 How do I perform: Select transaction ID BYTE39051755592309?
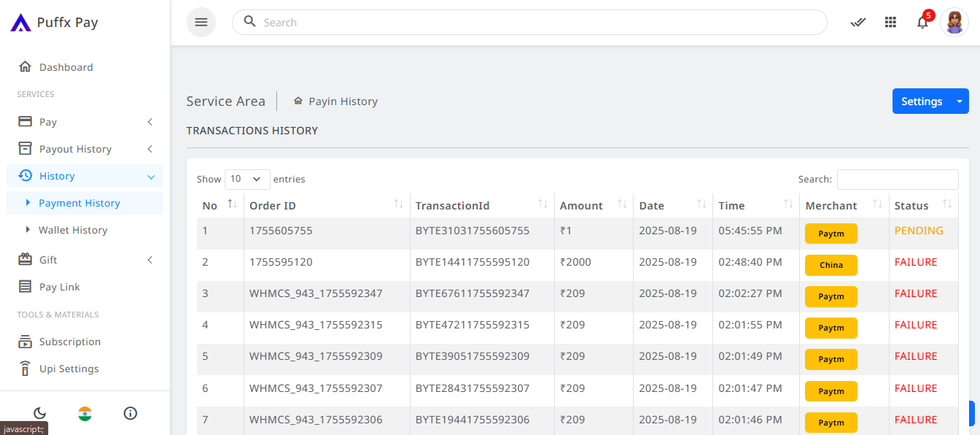pyautogui.click(x=472, y=356)
